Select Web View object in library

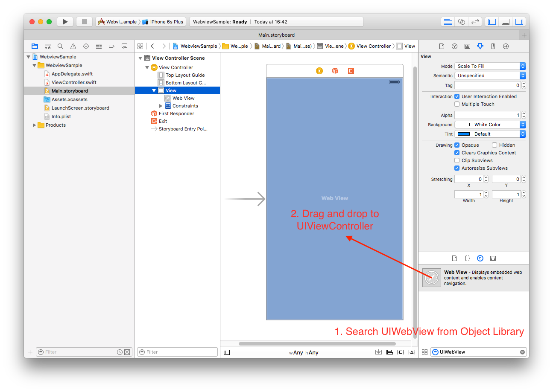(x=474, y=278)
